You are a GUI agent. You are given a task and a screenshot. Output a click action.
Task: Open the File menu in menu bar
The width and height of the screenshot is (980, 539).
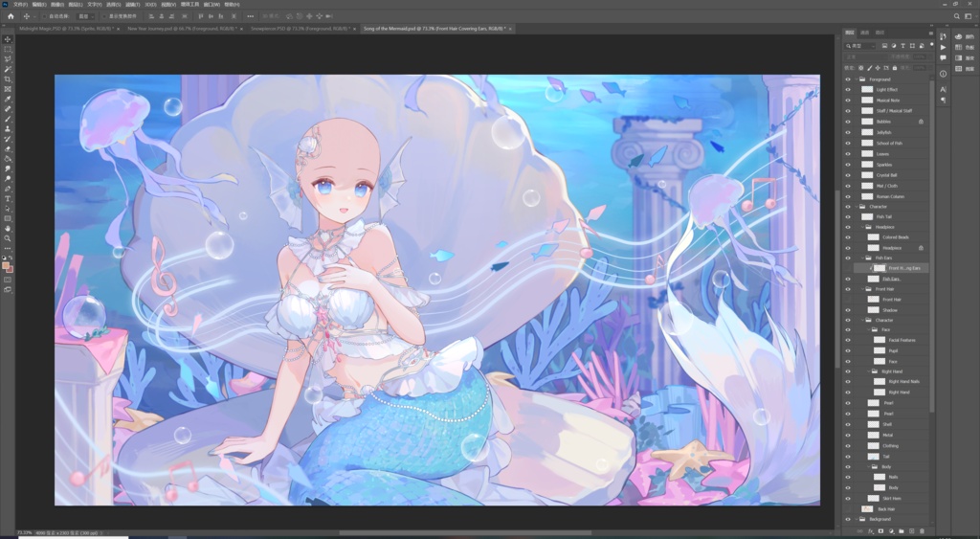[21, 5]
